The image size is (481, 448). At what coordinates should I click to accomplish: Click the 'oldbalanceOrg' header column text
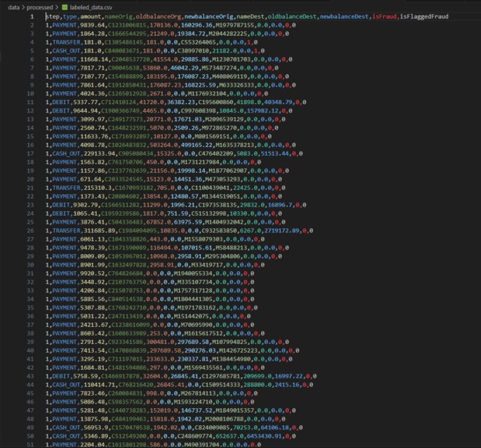point(159,16)
